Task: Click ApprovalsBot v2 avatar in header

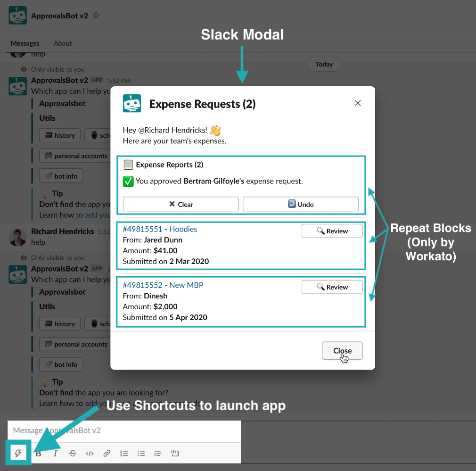Action: point(17,15)
